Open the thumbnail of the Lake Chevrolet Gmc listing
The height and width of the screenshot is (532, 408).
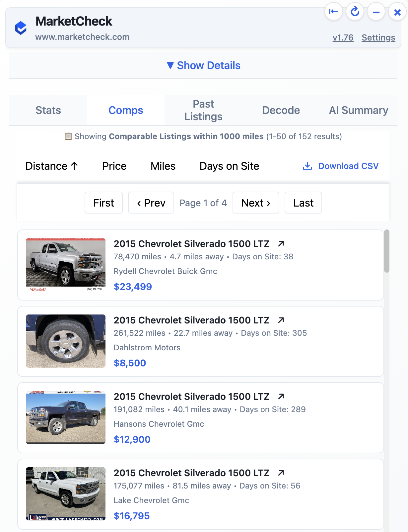click(66, 494)
